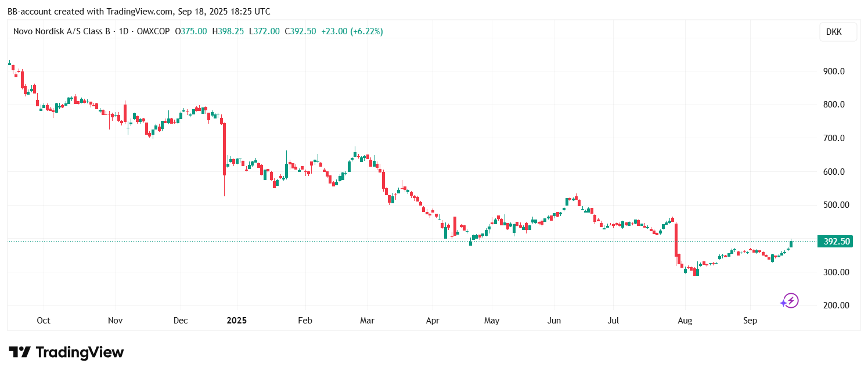The width and height of the screenshot is (868, 374).
Task: Click the Jul label on the time axis
Action: pyautogui.click(x=614, y=321)
